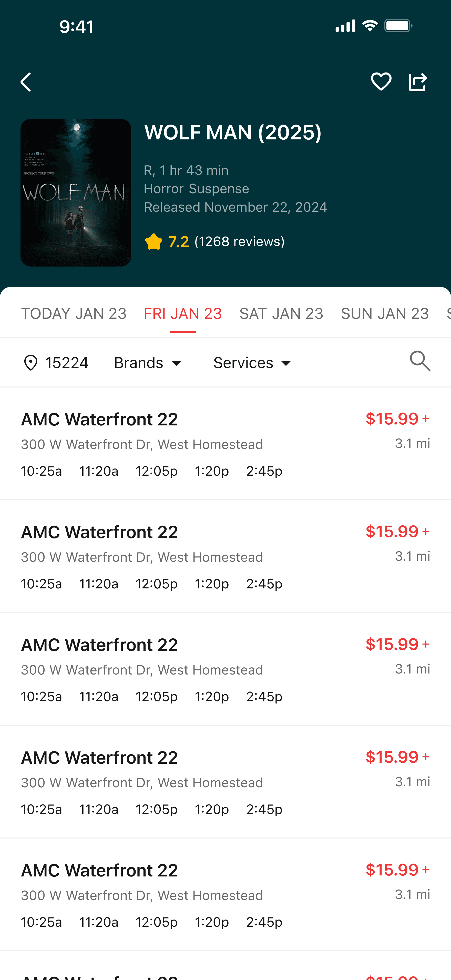Switch to the SAT JAN 23 tab

point(281,313)
